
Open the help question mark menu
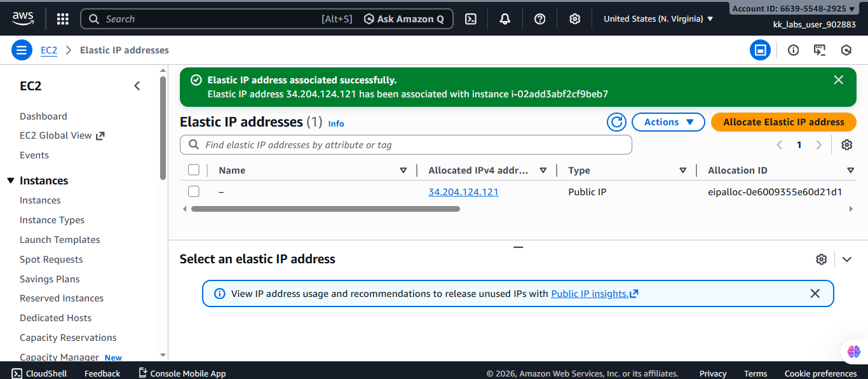[x=540, y=19]
